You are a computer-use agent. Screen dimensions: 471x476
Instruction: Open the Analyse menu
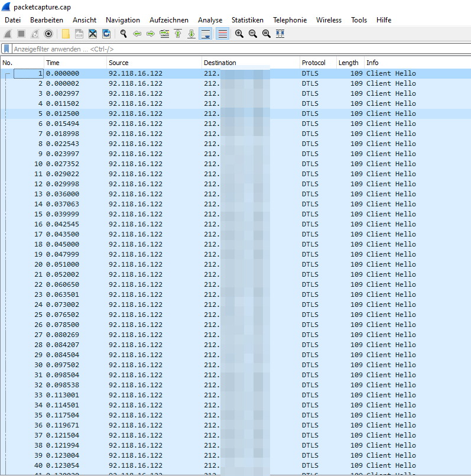pyautogui.click(x=210, y=20)
